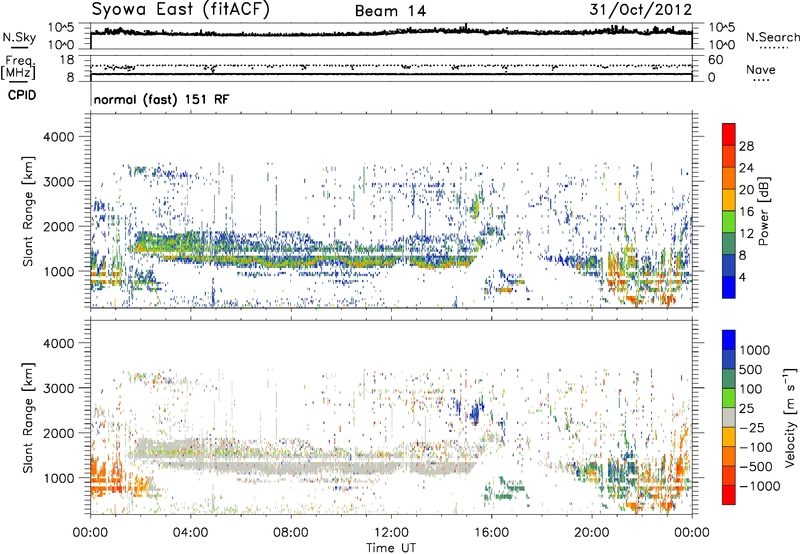Click power panel '2000' range tick

point(58,226)
